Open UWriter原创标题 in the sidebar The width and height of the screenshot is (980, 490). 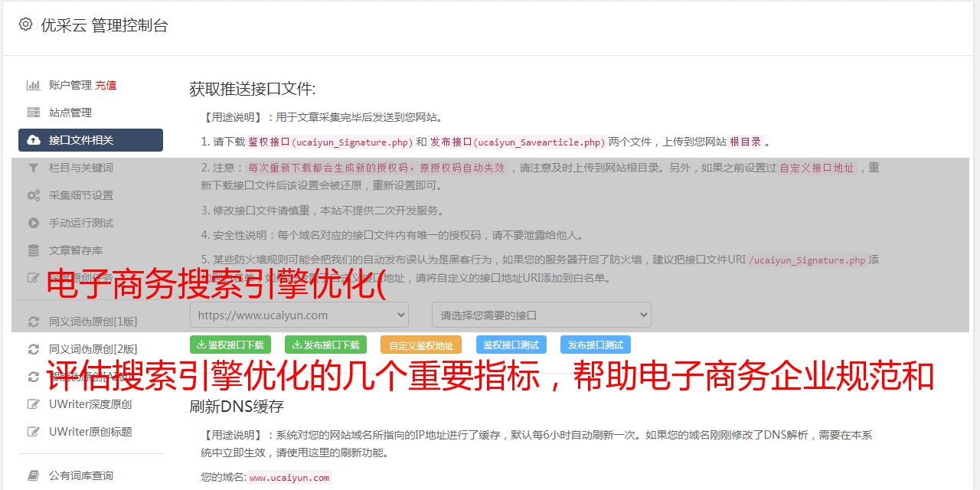[x=90, y=432]
